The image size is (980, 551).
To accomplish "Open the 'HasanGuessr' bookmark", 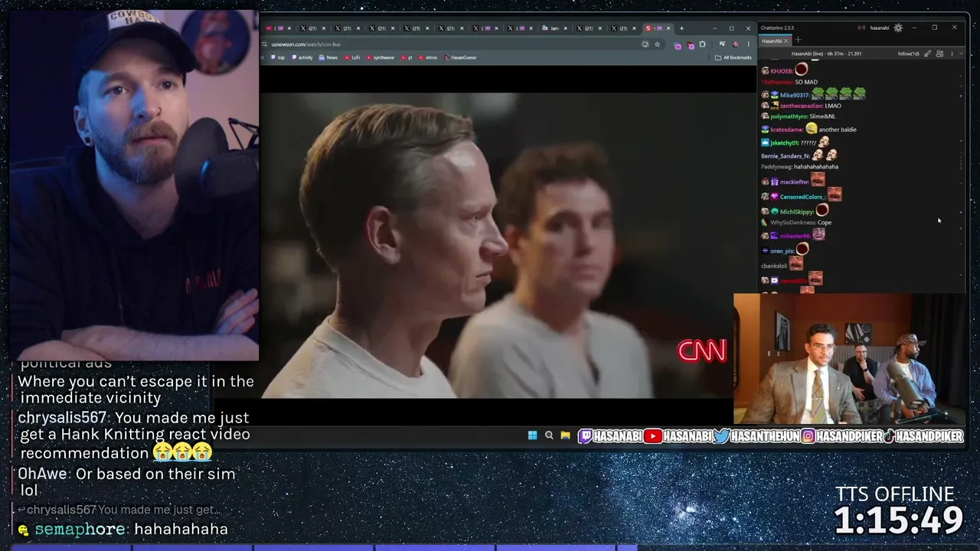I will [461, 57].
